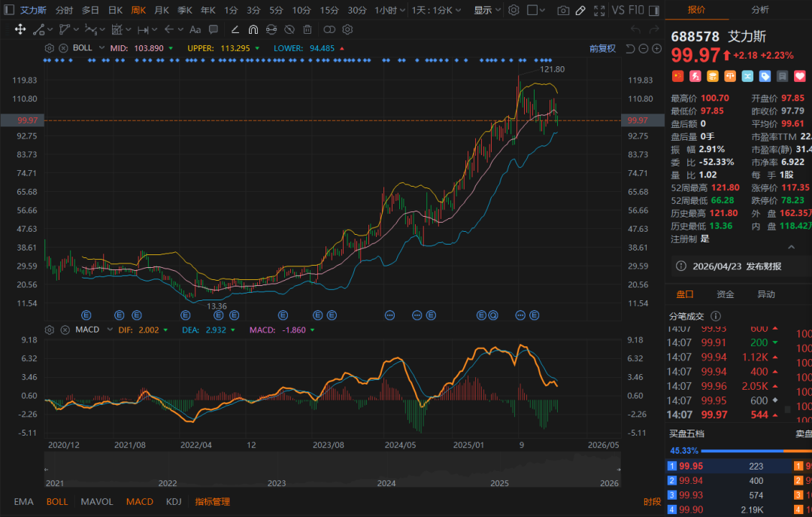Open BOLL indicator settings gear
The height and width of the screenshot is (517, 812).
pyautogui.click(x=50, y=48)
